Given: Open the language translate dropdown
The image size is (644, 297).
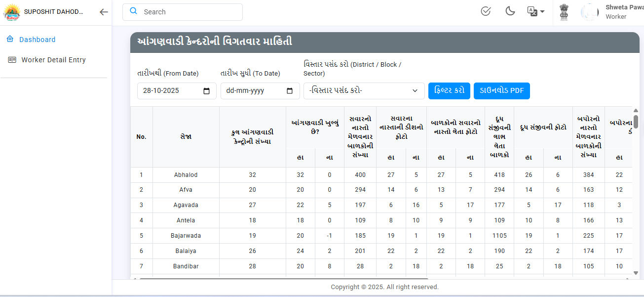Looking at the screenshot, I should [536, 11].
